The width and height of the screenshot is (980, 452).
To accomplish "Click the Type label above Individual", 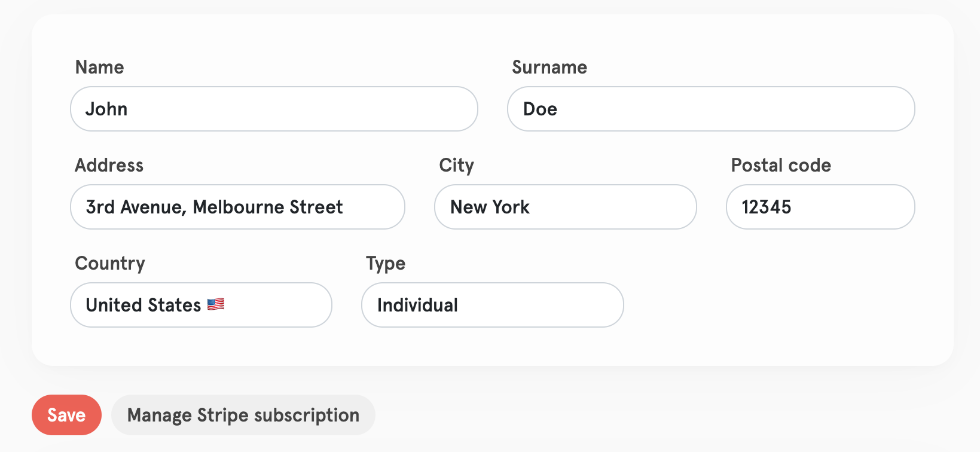I will pyautogui.click(x=386, y=264).
